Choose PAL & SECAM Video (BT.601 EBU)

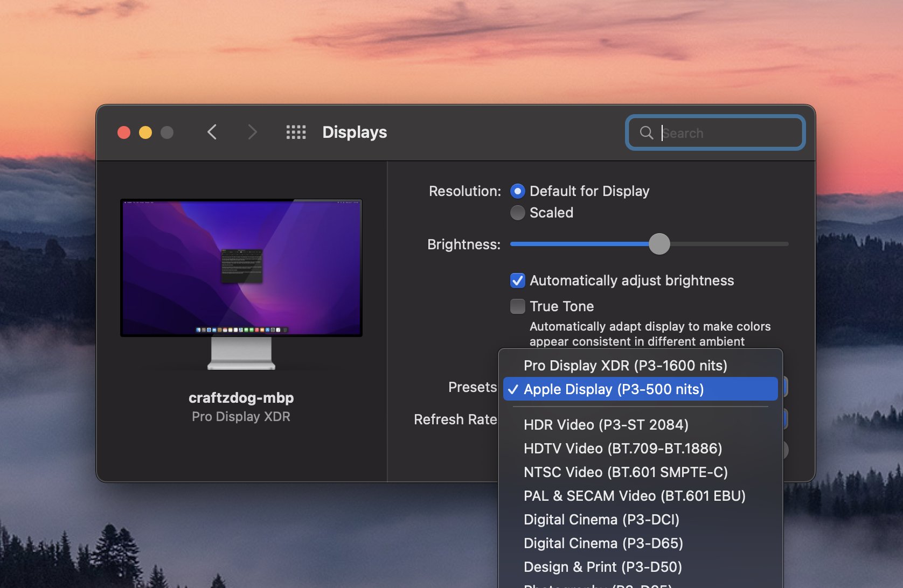tap(635, 495)
